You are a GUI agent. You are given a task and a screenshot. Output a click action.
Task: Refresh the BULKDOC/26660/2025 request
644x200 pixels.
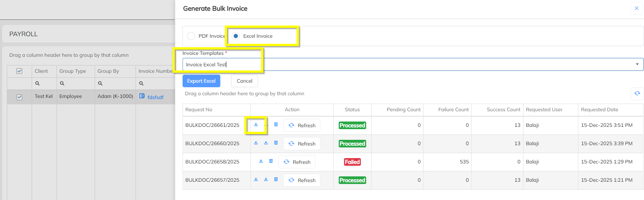302,144
